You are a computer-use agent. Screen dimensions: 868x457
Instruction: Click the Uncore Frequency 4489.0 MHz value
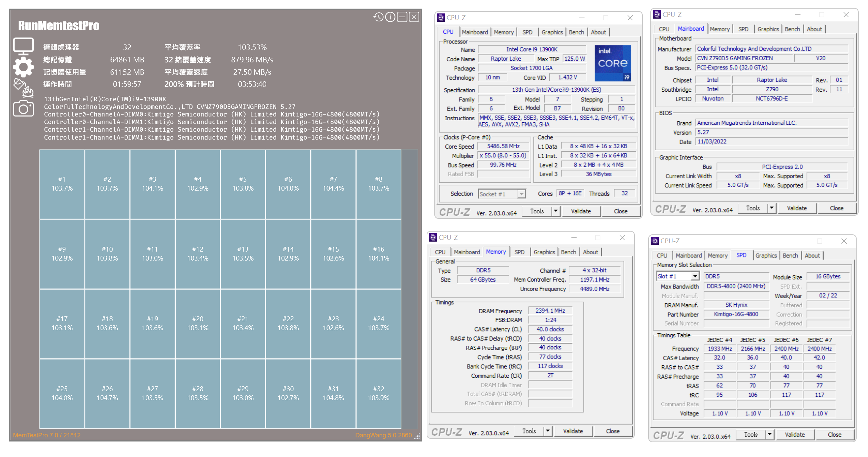595,289
